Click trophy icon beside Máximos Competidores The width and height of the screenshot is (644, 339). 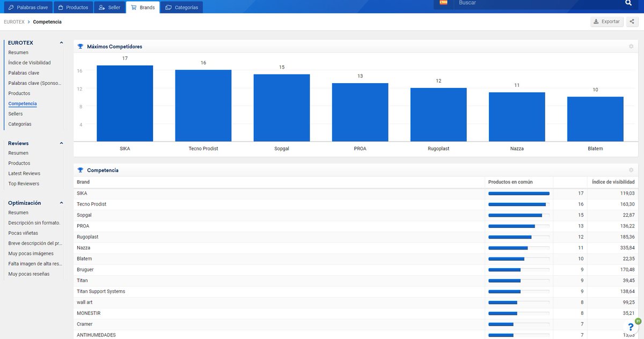point(80,47)
